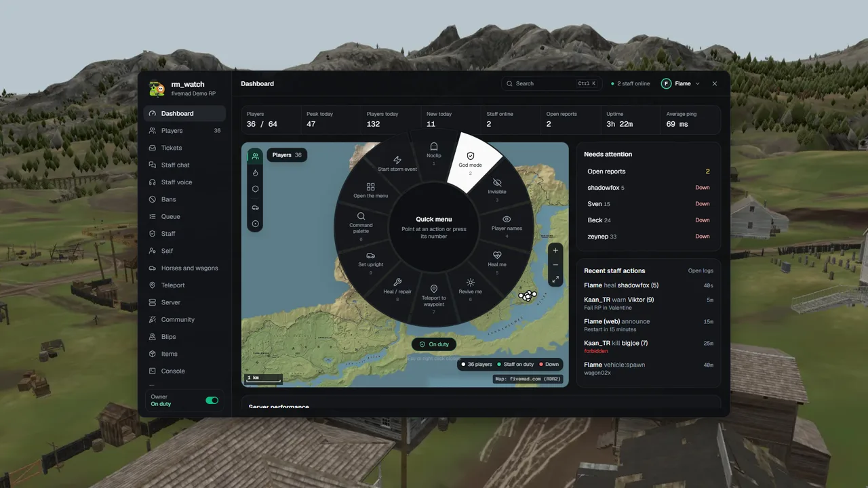Open logs link in Recent staff actions

pyautogui.click(x=701, y=270)
